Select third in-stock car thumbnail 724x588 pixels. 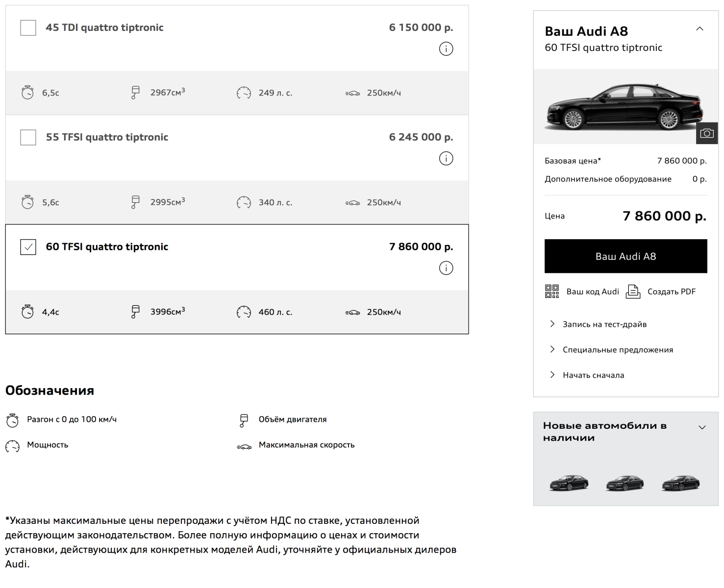[680, 483]
